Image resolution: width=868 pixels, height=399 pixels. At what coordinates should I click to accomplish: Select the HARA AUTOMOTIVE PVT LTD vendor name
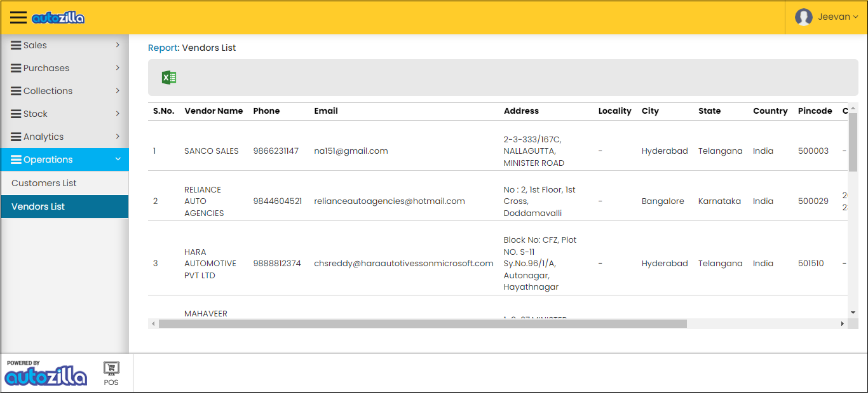point(210,264)
